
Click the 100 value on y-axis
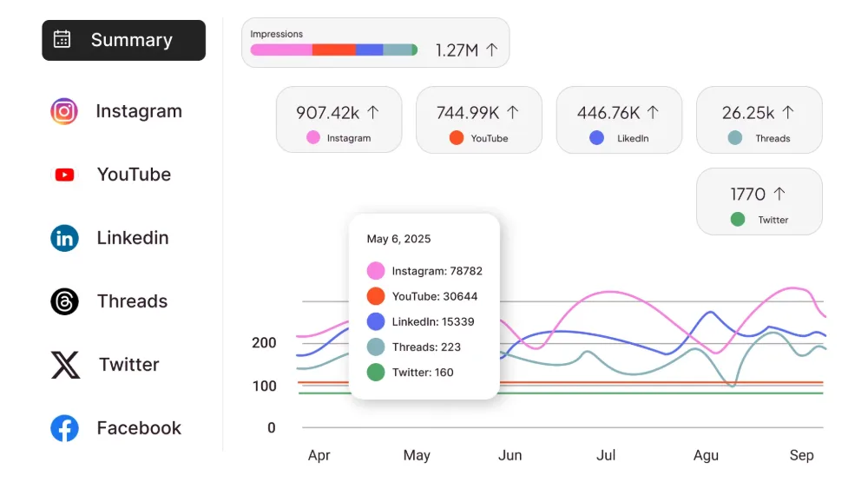(x=264, y=386)
